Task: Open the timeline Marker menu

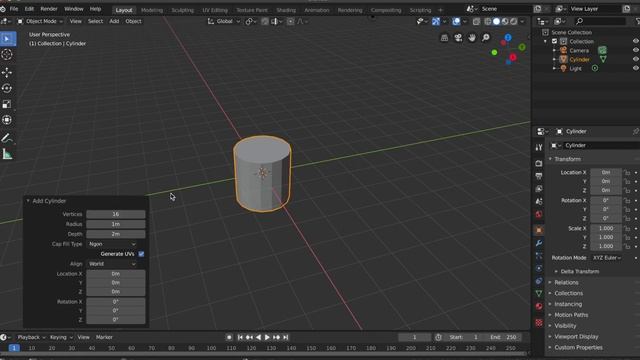Action: tap(104, 338)
